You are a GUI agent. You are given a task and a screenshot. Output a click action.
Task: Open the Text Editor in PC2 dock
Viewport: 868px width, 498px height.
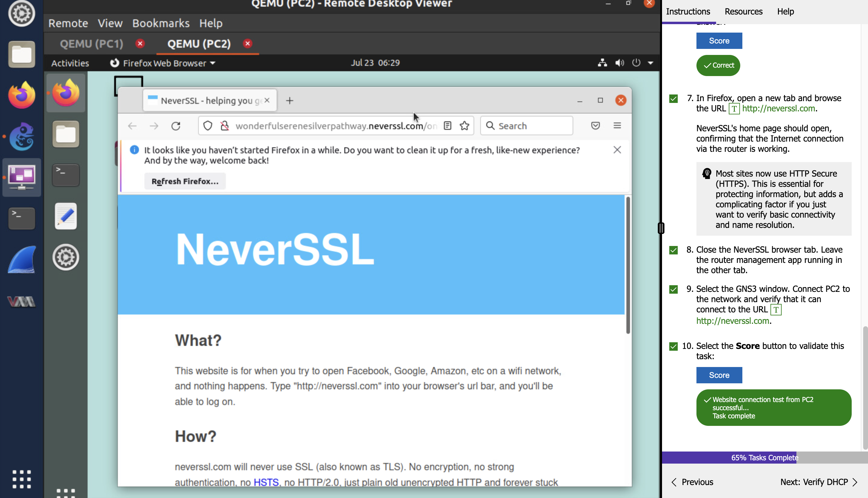pos(66,216)
